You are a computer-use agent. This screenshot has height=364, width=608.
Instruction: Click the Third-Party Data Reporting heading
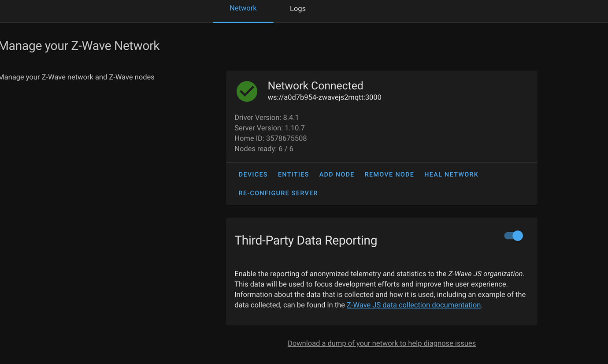click(305, 240)
